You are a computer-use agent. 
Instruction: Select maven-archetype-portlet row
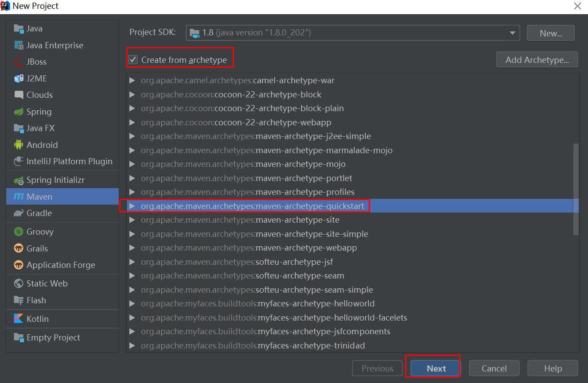tap(353, 178)
